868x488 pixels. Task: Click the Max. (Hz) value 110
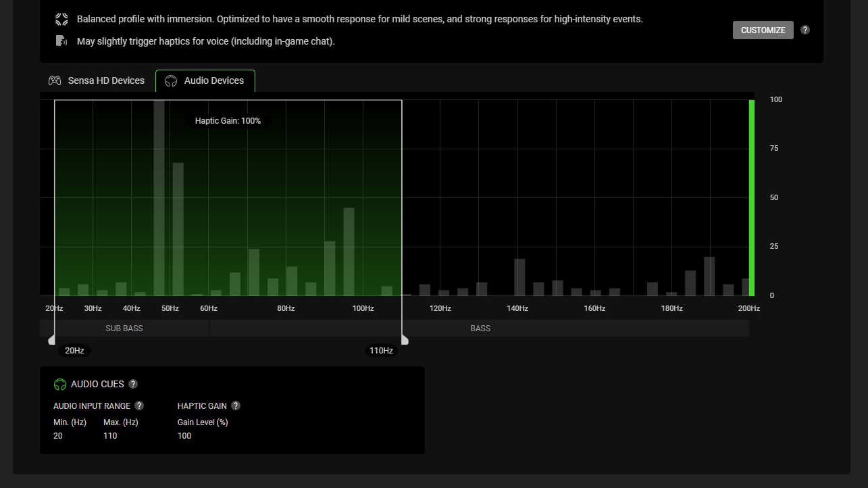(110, 436)
